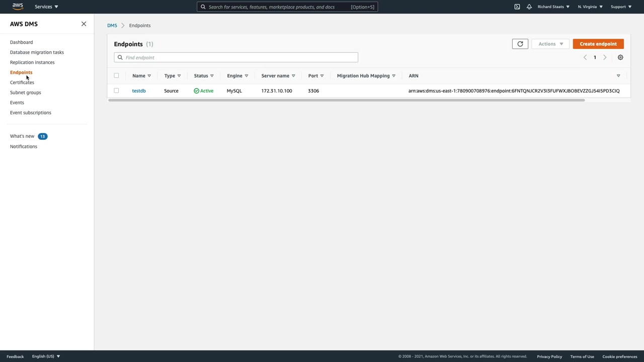Viewport: 644px width, 362px height.
Task: Click the What's new count badge 13
Action: (x=43, y=136)
